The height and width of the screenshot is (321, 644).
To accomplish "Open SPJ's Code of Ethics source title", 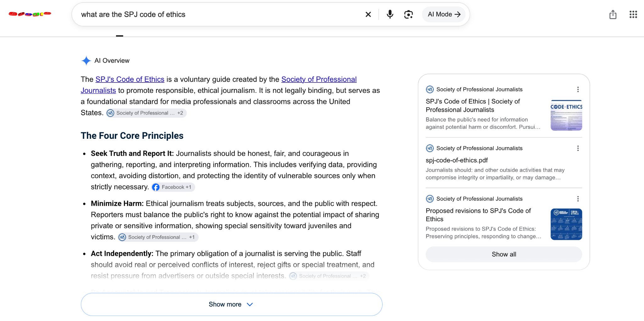I will [473, 105].
